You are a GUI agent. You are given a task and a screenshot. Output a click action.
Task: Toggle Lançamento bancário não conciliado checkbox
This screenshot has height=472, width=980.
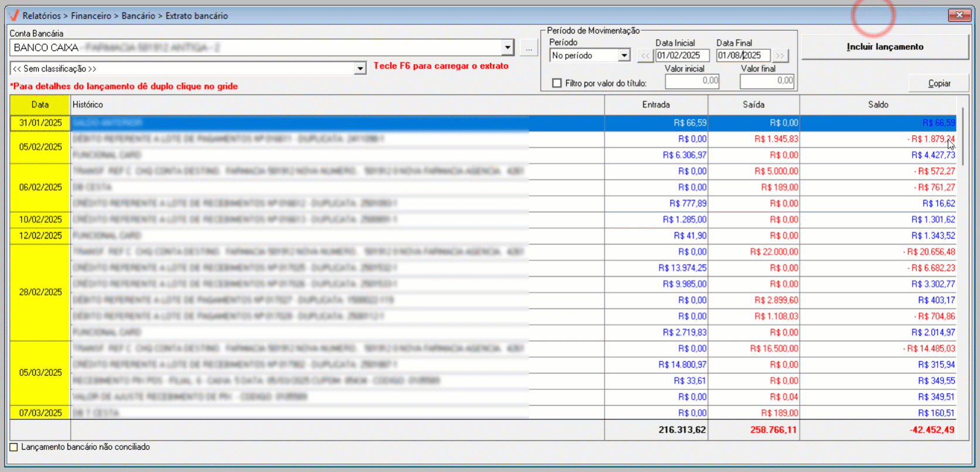[14, 447]
